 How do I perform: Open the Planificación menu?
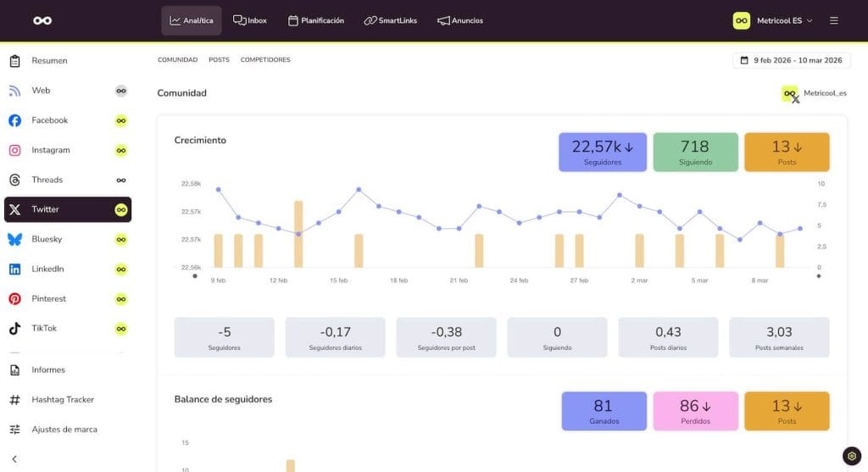316,20
